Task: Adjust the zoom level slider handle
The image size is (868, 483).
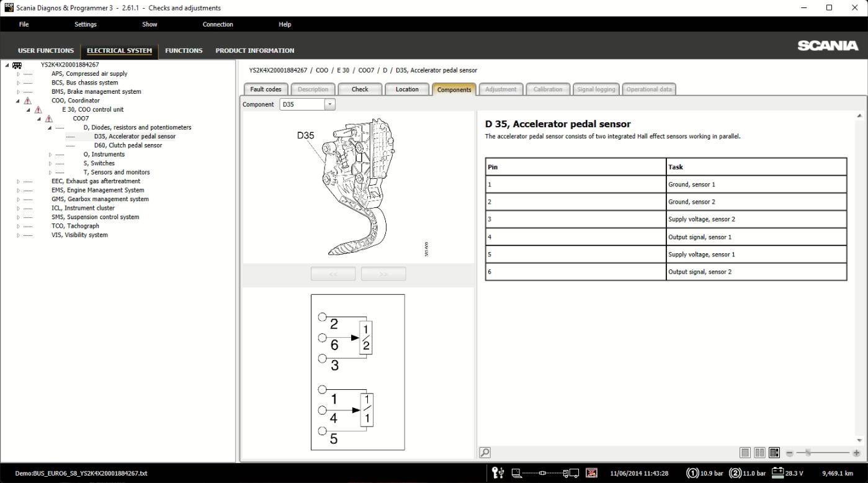Action: (x=808, y=453)
